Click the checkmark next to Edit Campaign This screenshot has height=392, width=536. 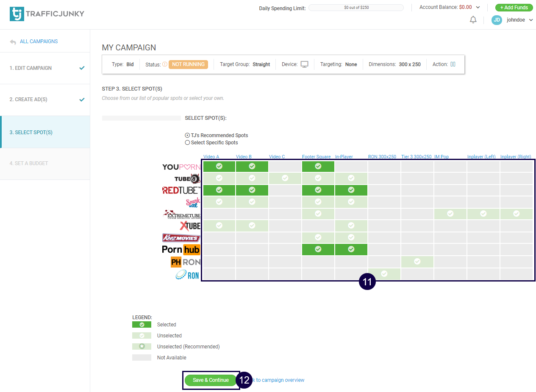tap(82, 68)
